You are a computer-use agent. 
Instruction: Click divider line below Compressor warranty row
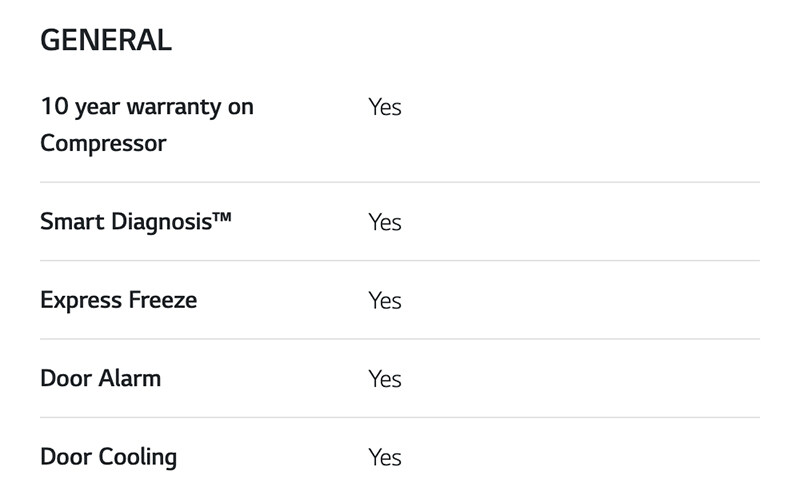coord(400,182)
